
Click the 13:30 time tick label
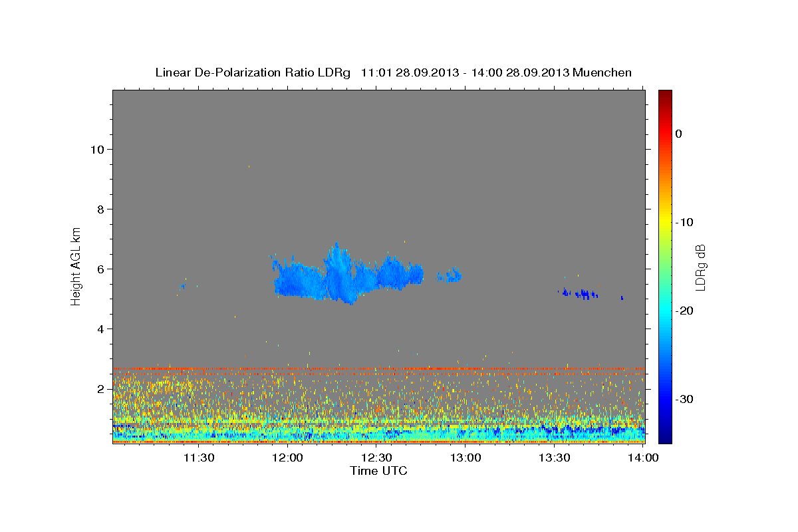pos(555,458)
